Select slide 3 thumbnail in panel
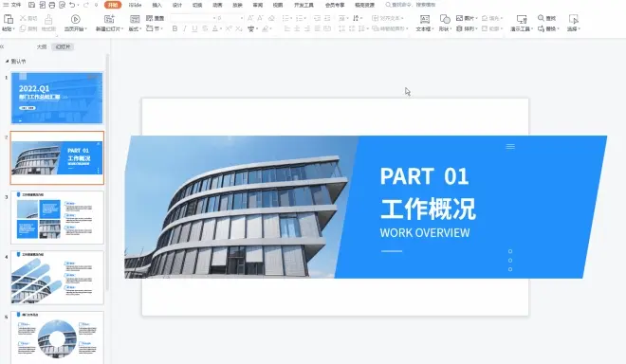This screenshot has width=626, height=364. [57, 217]
